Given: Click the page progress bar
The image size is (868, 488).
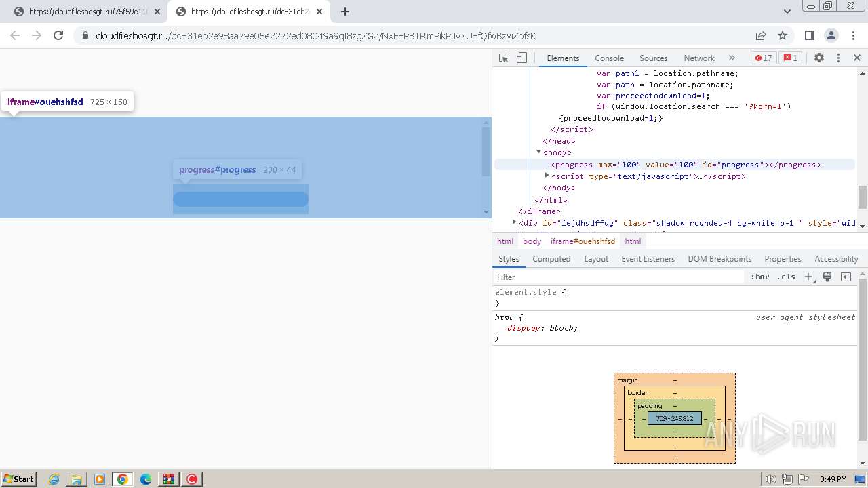Looking at the screenshot, I should pos(241,199).
